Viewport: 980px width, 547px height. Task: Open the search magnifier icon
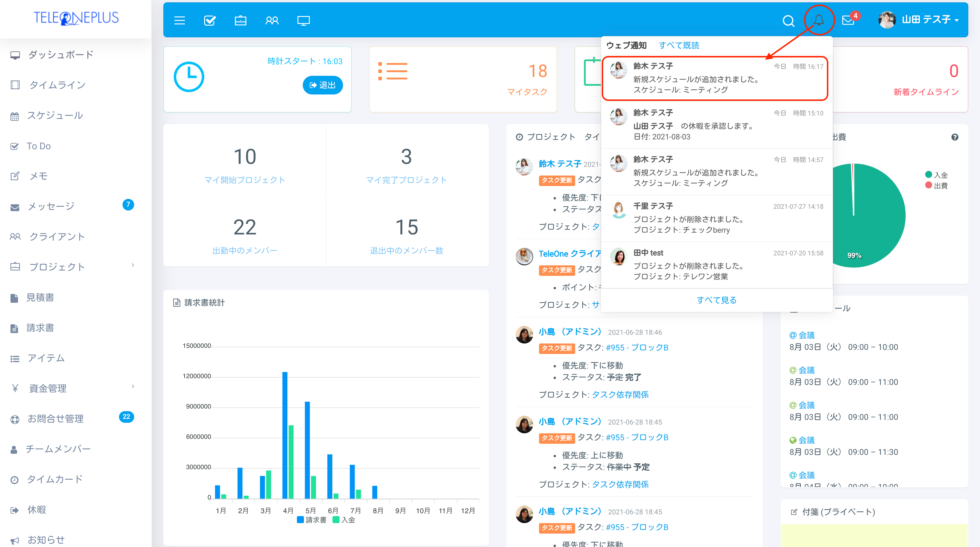[788, 20]
